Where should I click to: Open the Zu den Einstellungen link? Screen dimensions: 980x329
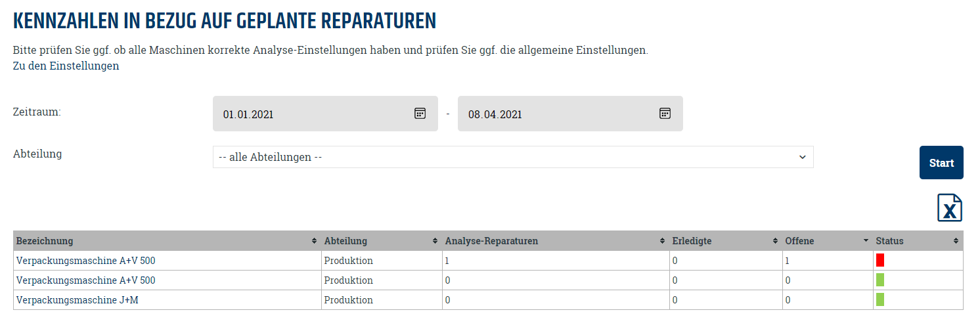point(66,66)
